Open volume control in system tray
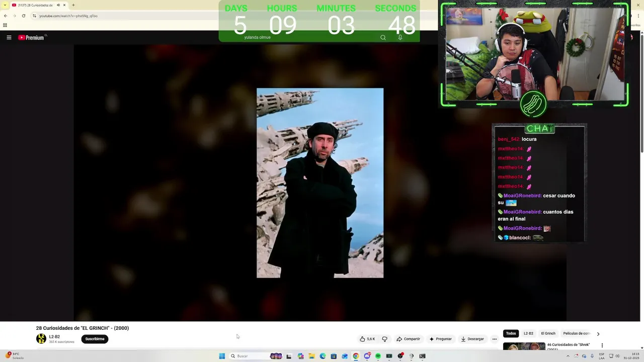This screenshot has height=362, width=644. tap(617, 356)
